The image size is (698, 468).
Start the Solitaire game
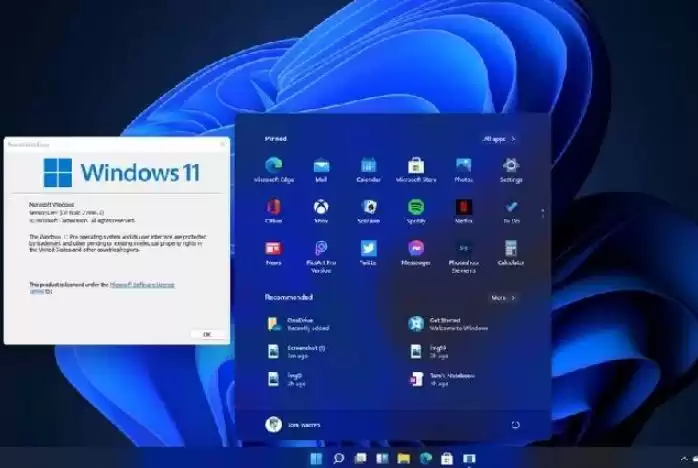[369, 211]
